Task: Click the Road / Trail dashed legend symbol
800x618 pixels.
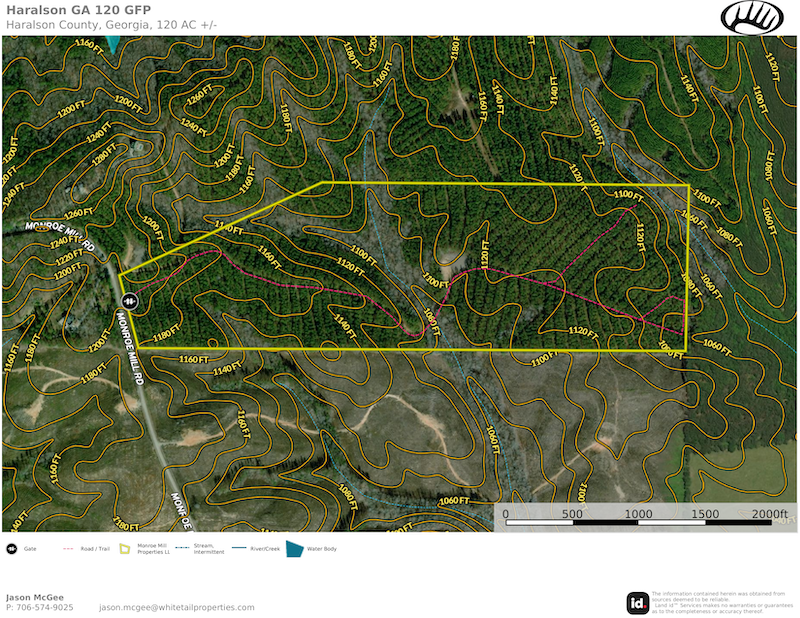Action: [69, 549]
